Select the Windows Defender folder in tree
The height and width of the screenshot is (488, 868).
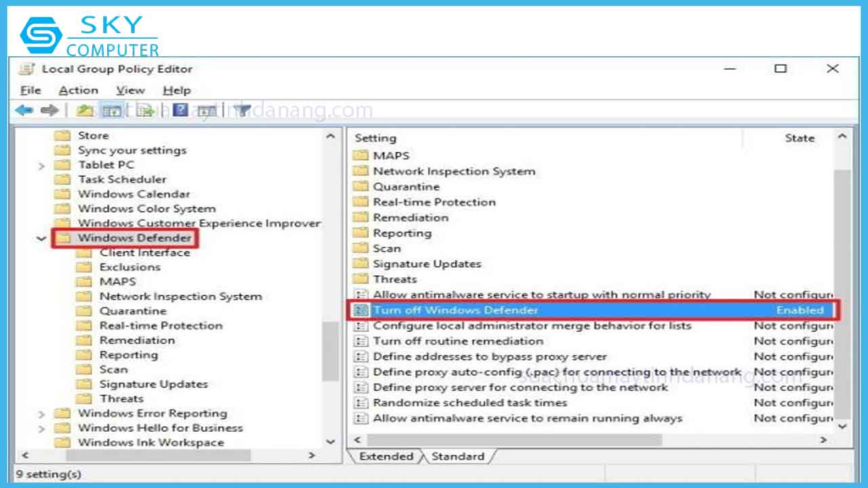134,238
